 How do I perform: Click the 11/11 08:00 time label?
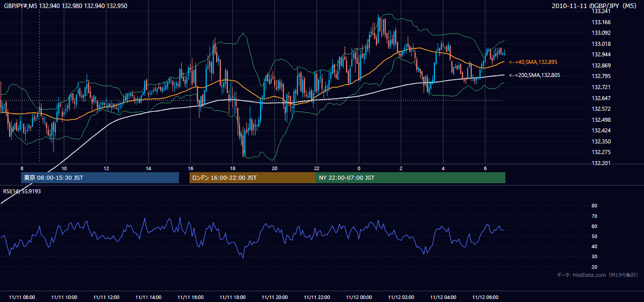click(x=22, y=297)
